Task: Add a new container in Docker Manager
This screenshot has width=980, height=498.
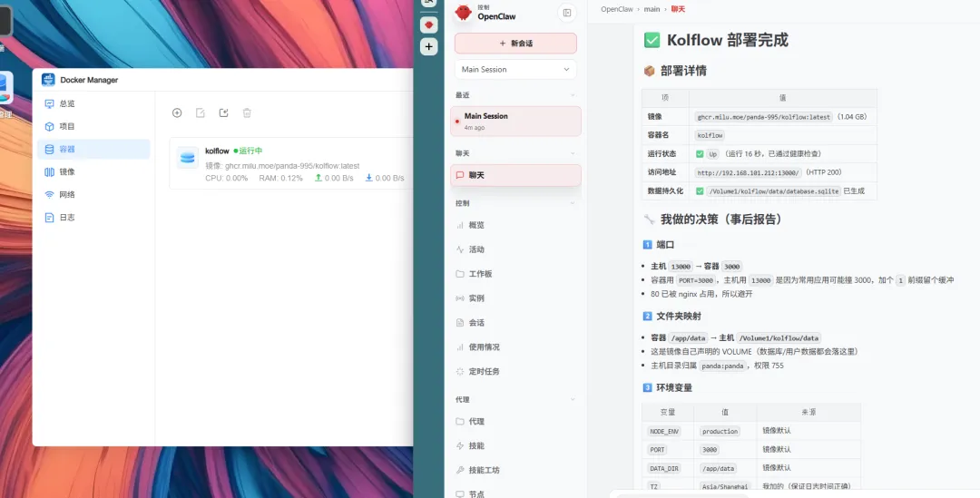Action: [x=177, y=113]
